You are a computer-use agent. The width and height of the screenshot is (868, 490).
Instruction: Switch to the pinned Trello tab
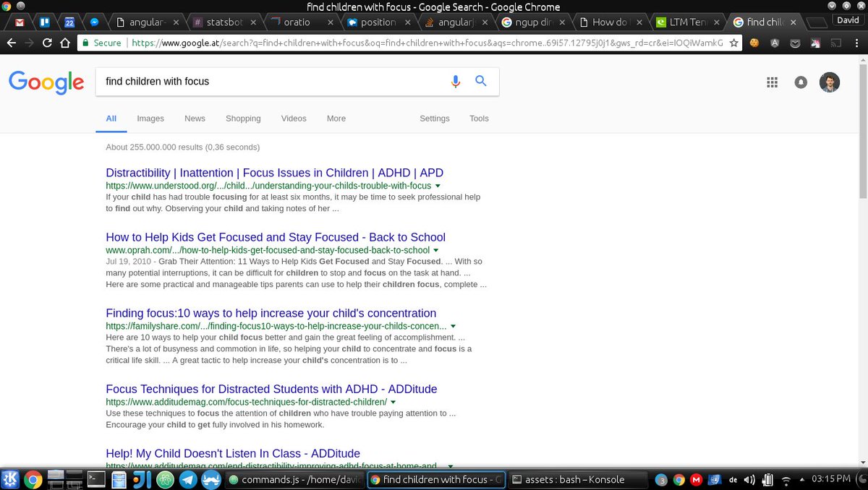point(44,22)
